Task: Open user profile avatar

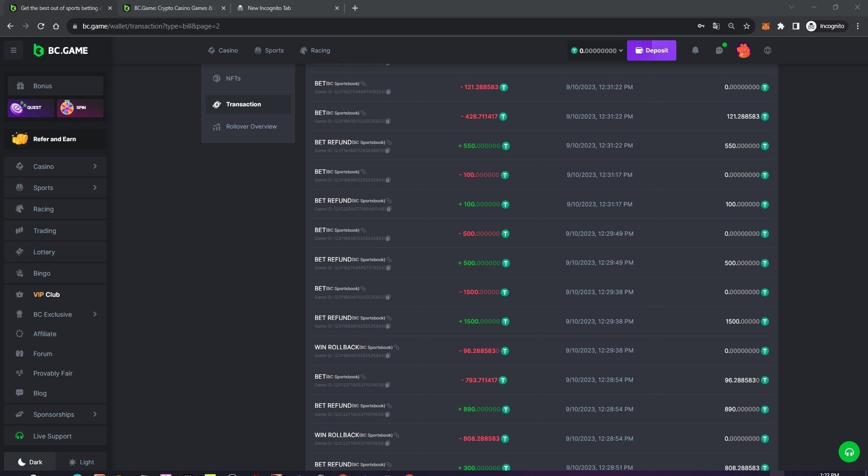Action: click(x=743, y=50)
